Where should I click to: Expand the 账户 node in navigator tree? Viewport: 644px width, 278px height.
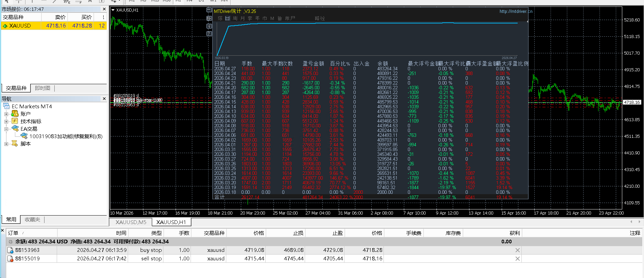coord(6,114)
